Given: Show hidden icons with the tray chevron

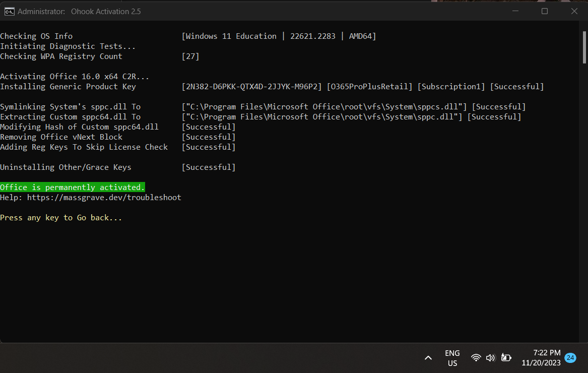Looking at the screenshot, I should point(428,358).
